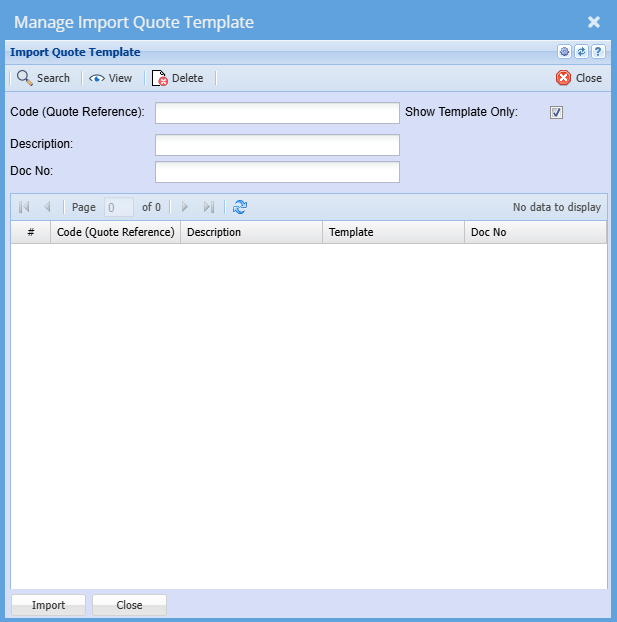
Task: Sort by Code (Quote Reference) column header
Action: (x=115, y=232)
